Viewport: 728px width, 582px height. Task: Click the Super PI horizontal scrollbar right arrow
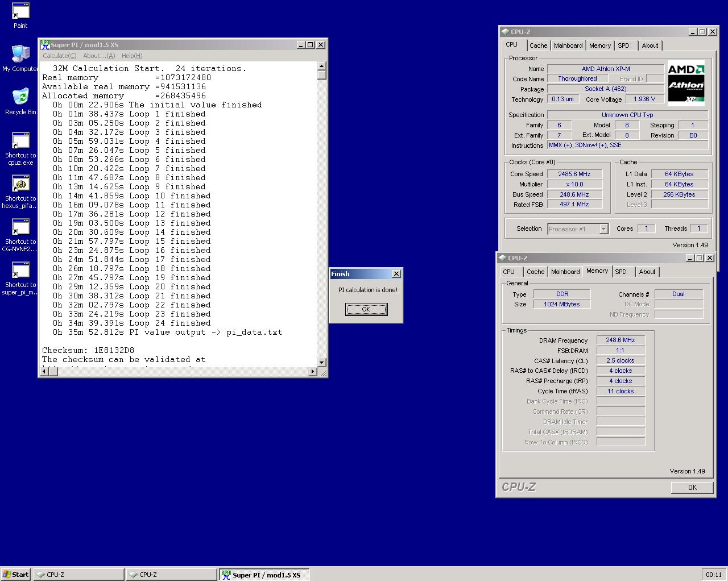pos(312,372)
